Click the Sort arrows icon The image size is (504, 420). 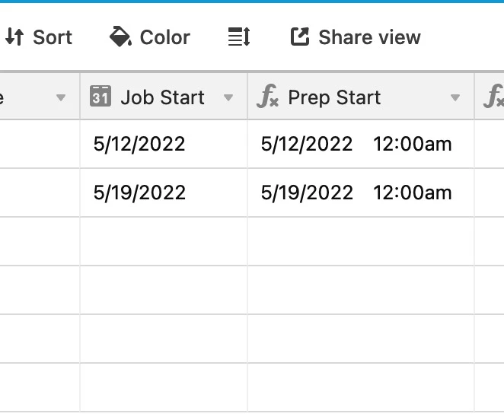coord(14,37)
